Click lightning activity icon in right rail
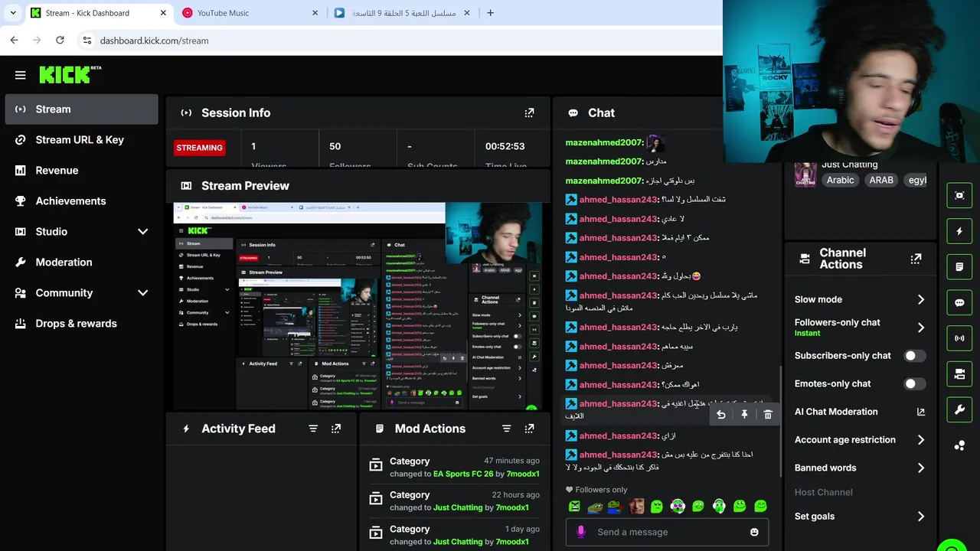 click(959, 231)
